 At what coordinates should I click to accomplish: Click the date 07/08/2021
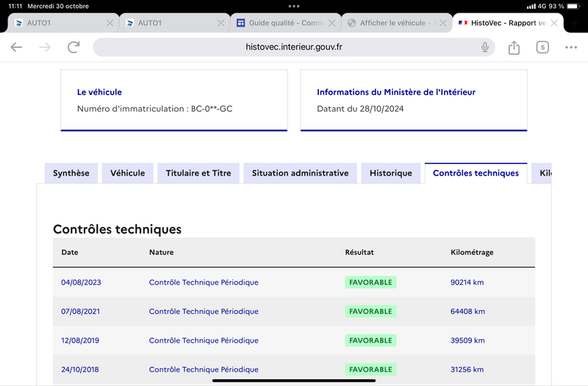pyautogui.click(x=81, y=311)
